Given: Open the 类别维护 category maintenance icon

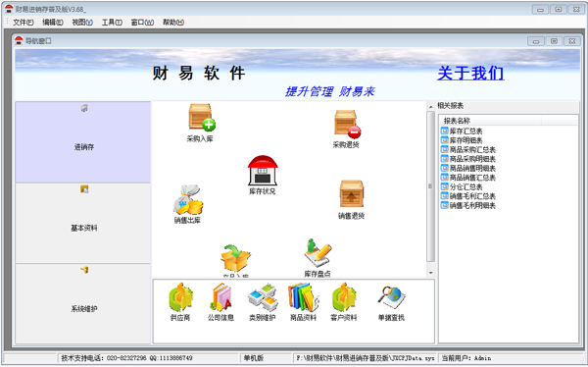Looking at the screenshot, I should pos(263,298).
